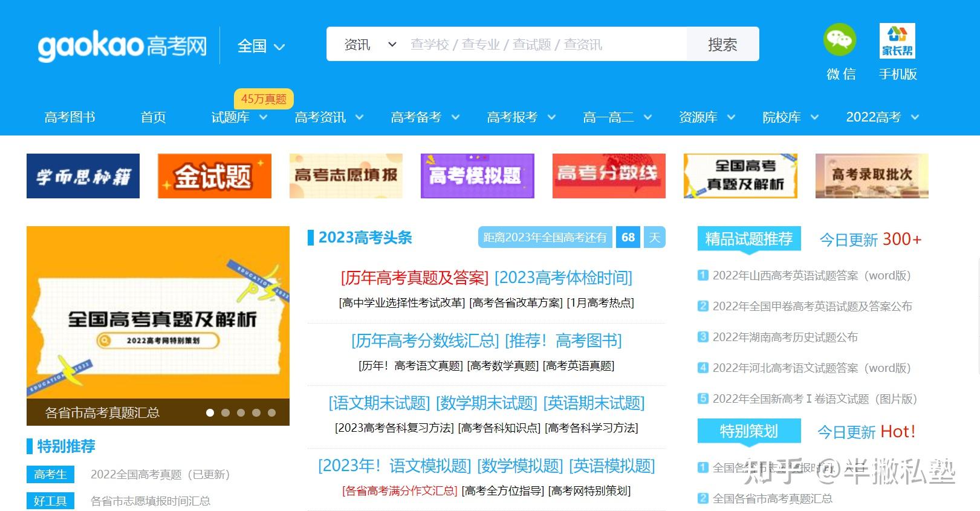The height and width of the screenshot is (511, 980).
Task: Expand the 高考资讯 menu
Action: (329, 117)
